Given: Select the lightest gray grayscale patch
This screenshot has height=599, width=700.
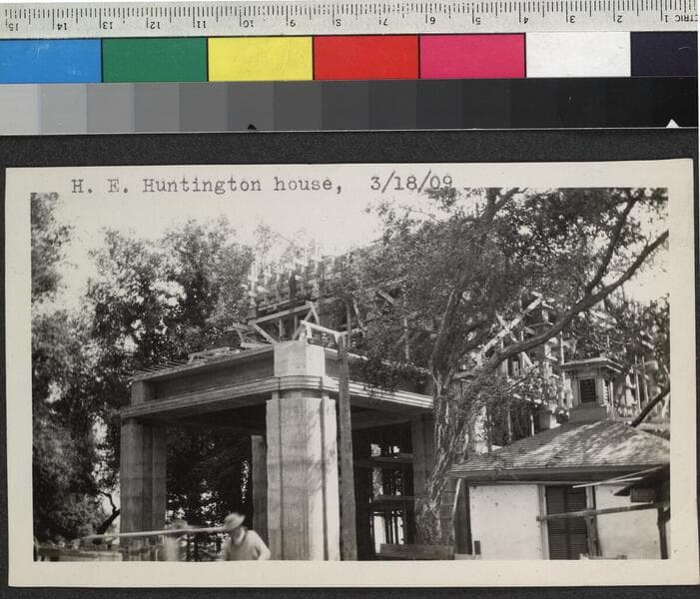Looking at the screenshot, I should tap(20, 108).
